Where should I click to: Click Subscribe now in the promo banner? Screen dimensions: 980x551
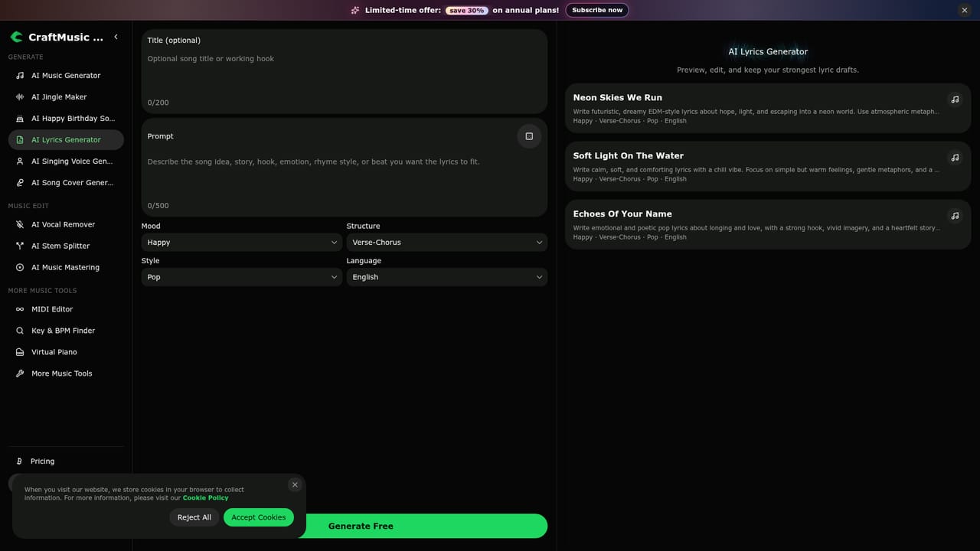597,10
